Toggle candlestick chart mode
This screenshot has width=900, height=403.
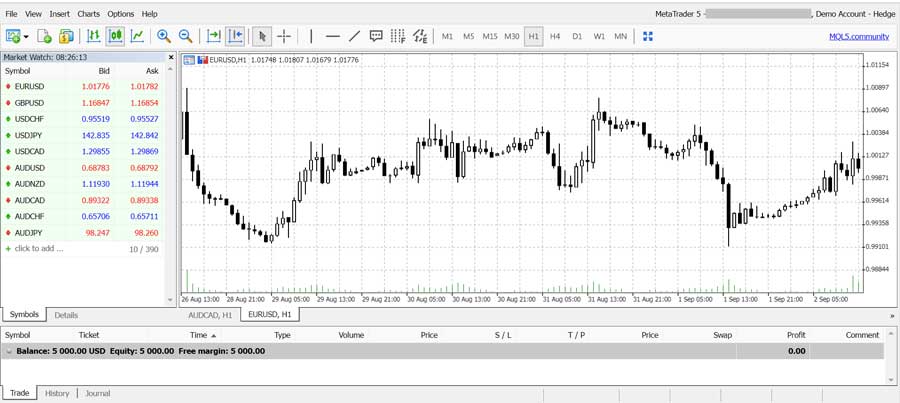pyautogui.click(x=115, y=36)
